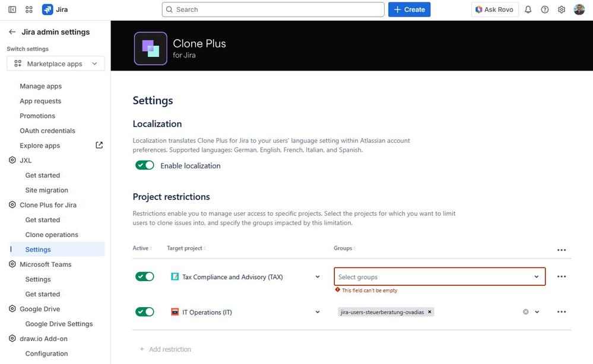Viewport: 593px width, 364px height.
Task: Open Manage apps in the sidebar
Action: (x=41, y=86)
